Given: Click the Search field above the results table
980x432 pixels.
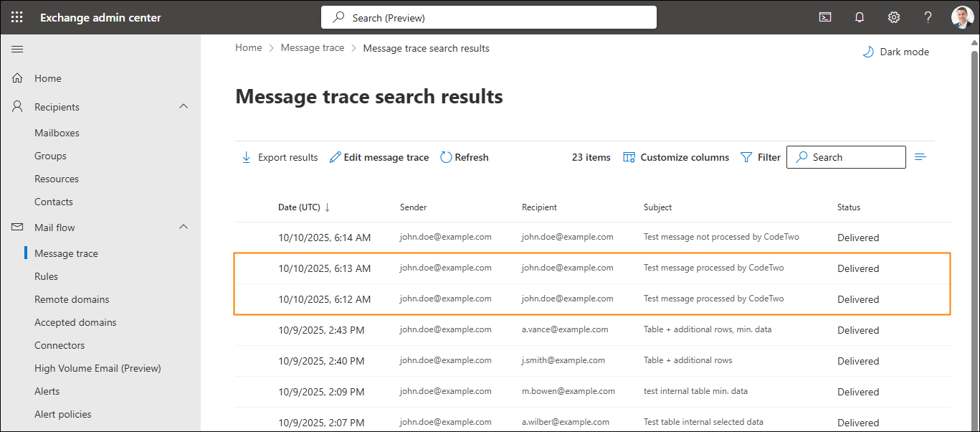Looking at the screenshot, I should [846, 156].
